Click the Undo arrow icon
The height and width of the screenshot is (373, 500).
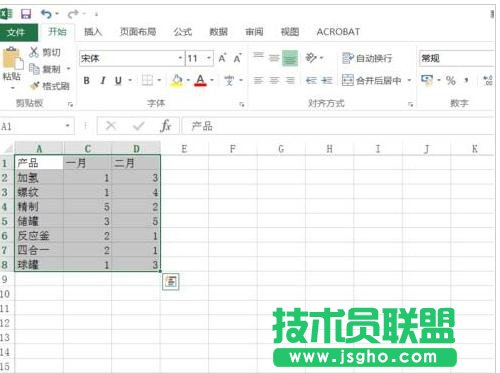click(46, 14)
